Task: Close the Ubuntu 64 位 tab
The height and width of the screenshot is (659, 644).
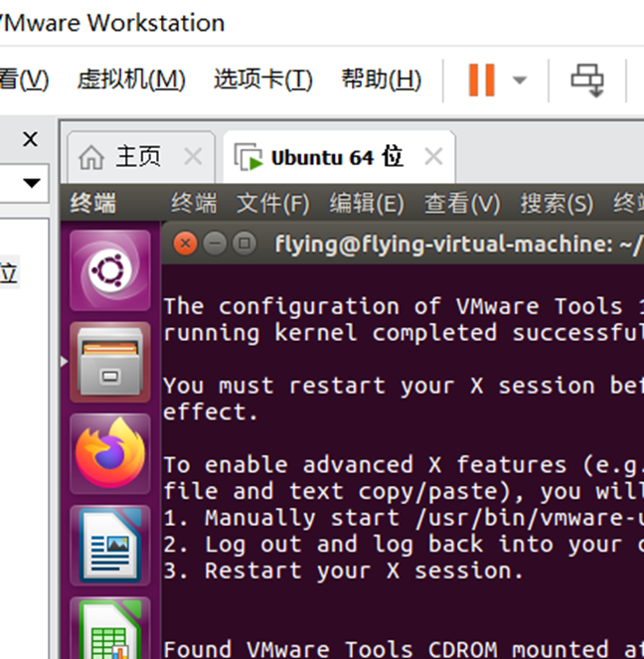Action: 433,157
